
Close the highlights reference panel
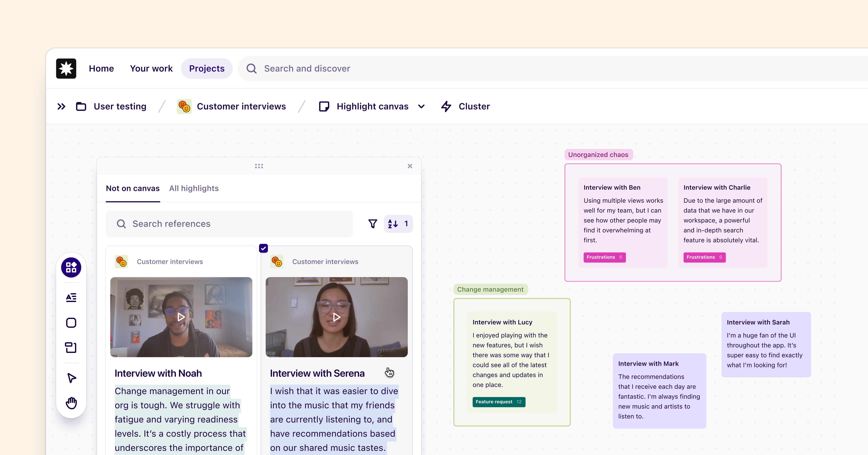coord(410,166)
